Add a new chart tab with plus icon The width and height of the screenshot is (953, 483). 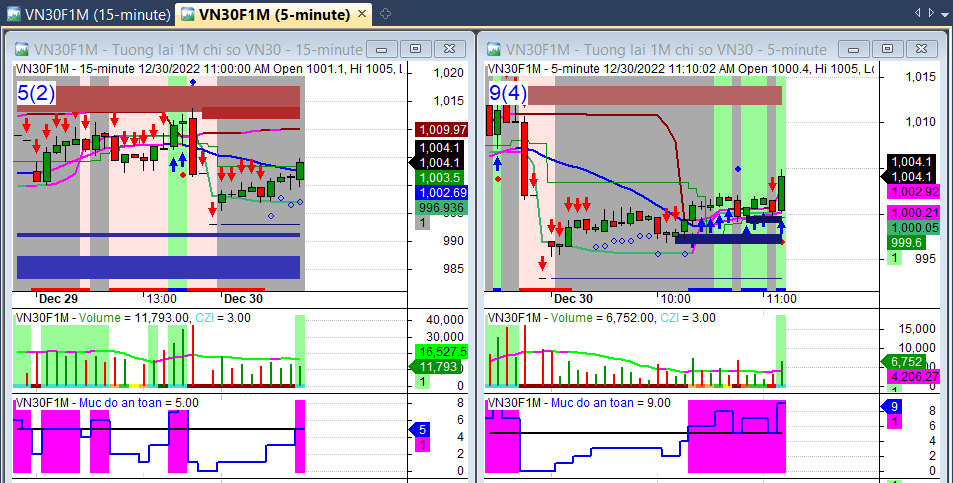(x=385, y=13)
